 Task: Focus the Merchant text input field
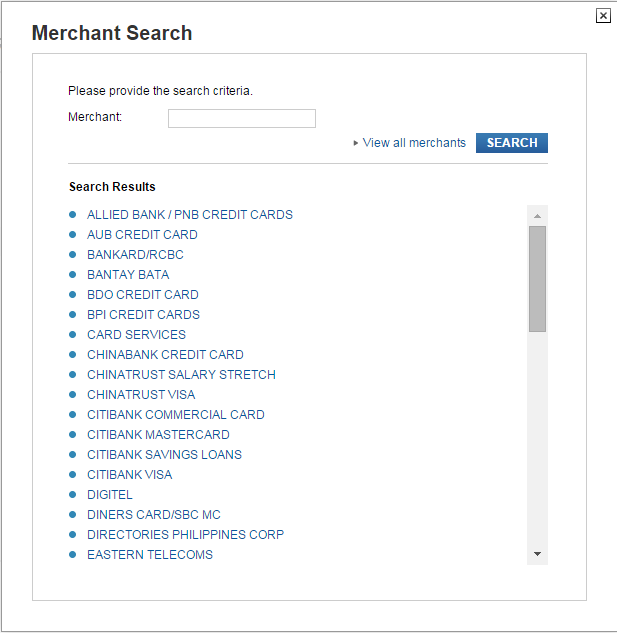242,118
